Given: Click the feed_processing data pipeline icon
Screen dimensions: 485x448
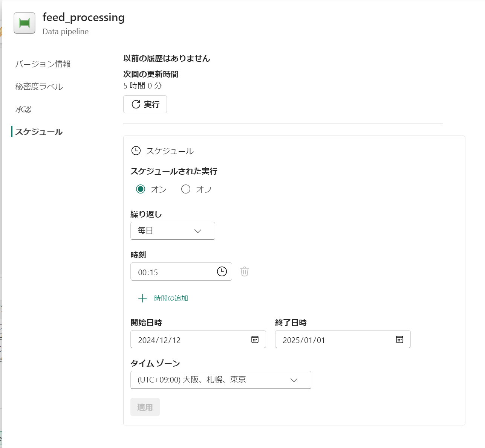Looking at the screenshot, I should coord(24,23).
